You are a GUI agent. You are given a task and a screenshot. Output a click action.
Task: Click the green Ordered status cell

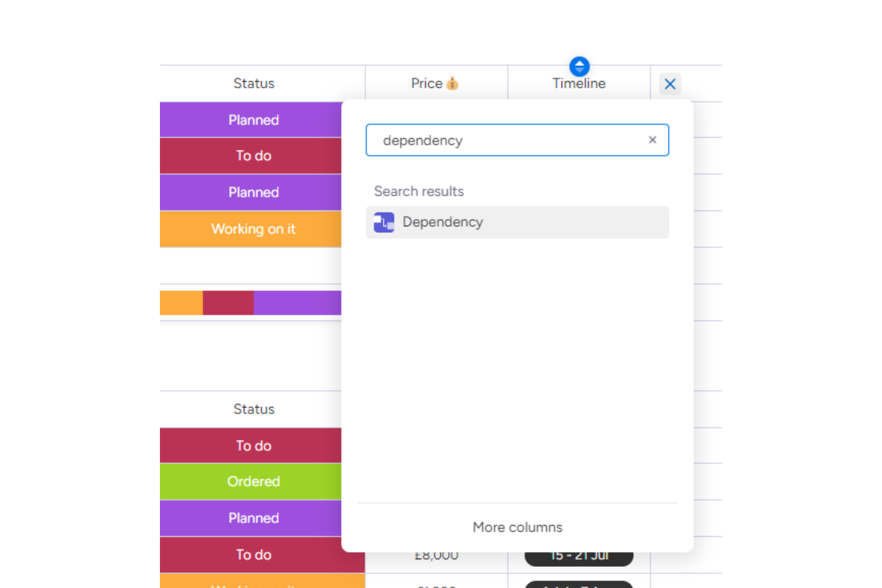[x=253, y=482]
